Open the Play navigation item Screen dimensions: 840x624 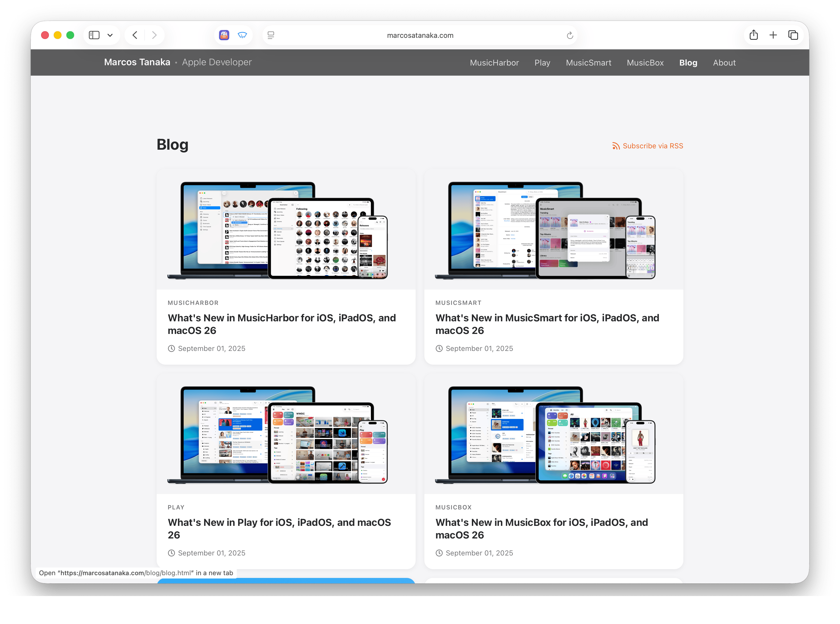542,63
